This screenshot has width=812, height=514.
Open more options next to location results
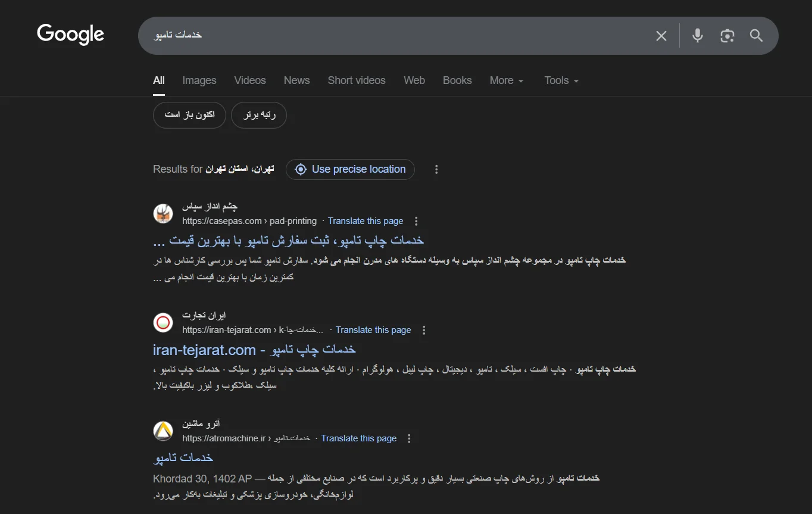(x=436, y=170)
